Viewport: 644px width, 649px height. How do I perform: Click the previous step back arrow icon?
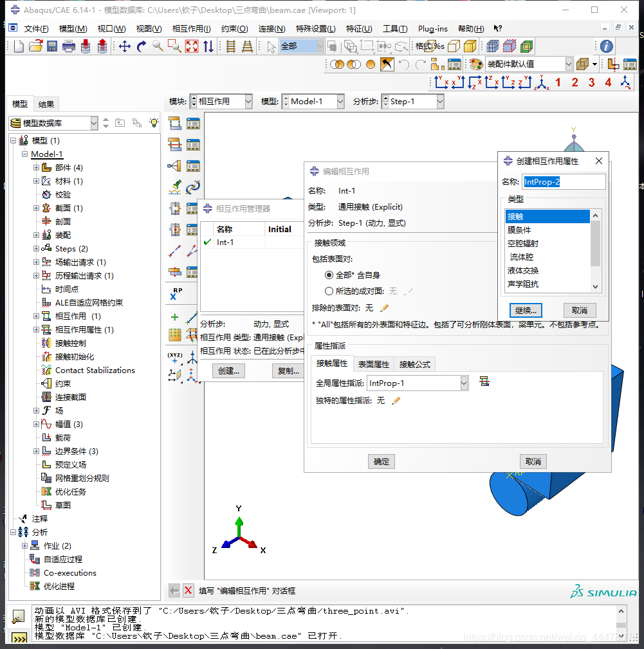pos(174,590)
